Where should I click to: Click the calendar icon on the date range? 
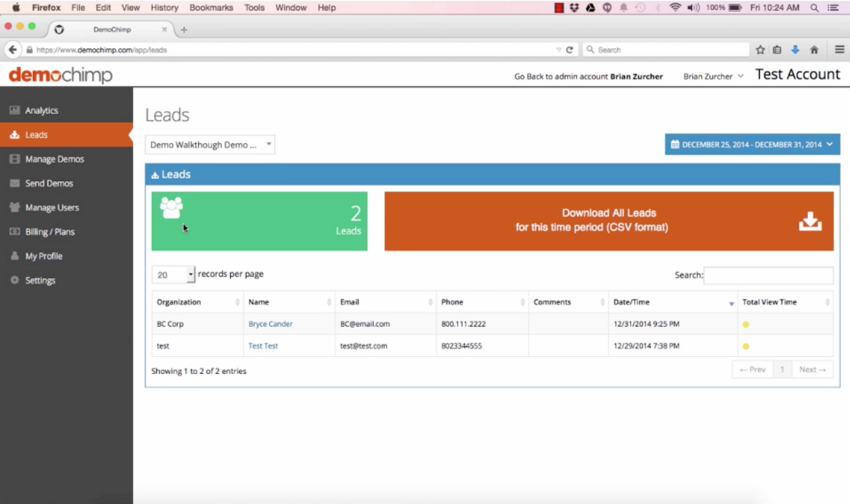coord(674,144)
